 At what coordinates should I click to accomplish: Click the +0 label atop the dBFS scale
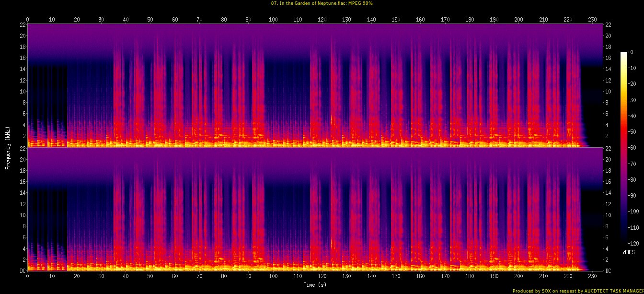coord(630,52)
